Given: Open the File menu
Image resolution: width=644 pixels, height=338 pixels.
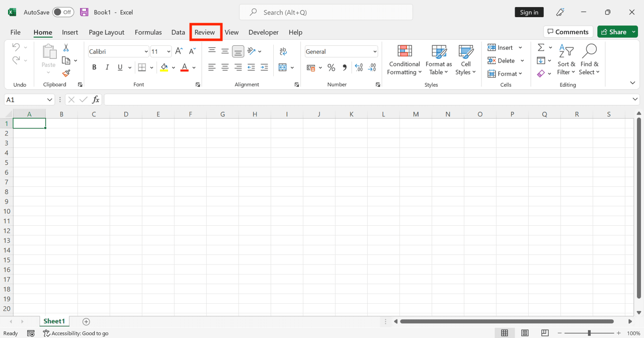Looking at the screenshot, I should coord(16,32).
